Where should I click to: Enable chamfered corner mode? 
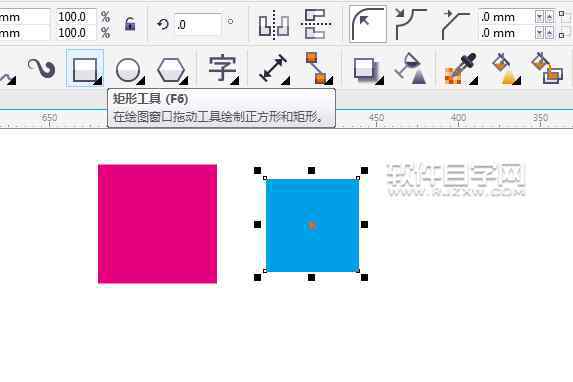[455, 24]
